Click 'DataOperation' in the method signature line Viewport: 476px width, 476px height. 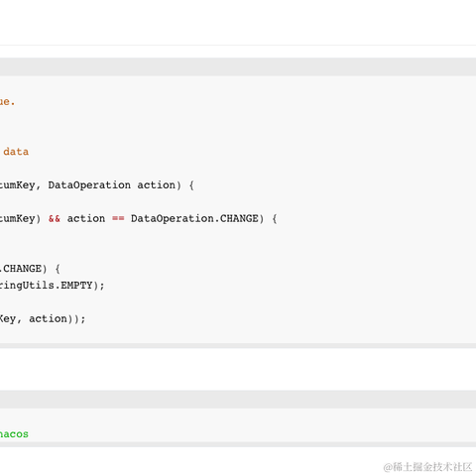pos(89,185)
